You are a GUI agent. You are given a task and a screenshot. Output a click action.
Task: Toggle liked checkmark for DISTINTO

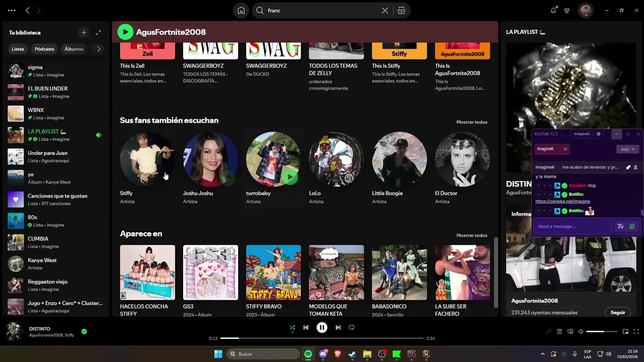(x=84, y=331)
